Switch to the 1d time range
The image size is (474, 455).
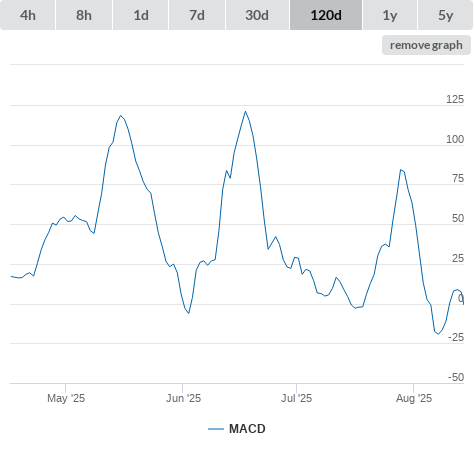141,15
